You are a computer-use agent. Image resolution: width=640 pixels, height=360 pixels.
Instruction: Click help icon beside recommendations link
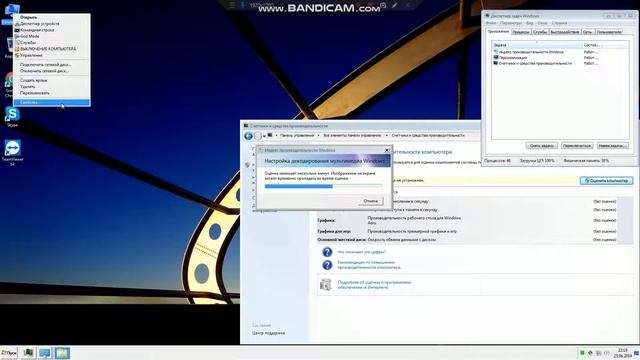click(327, 265)
